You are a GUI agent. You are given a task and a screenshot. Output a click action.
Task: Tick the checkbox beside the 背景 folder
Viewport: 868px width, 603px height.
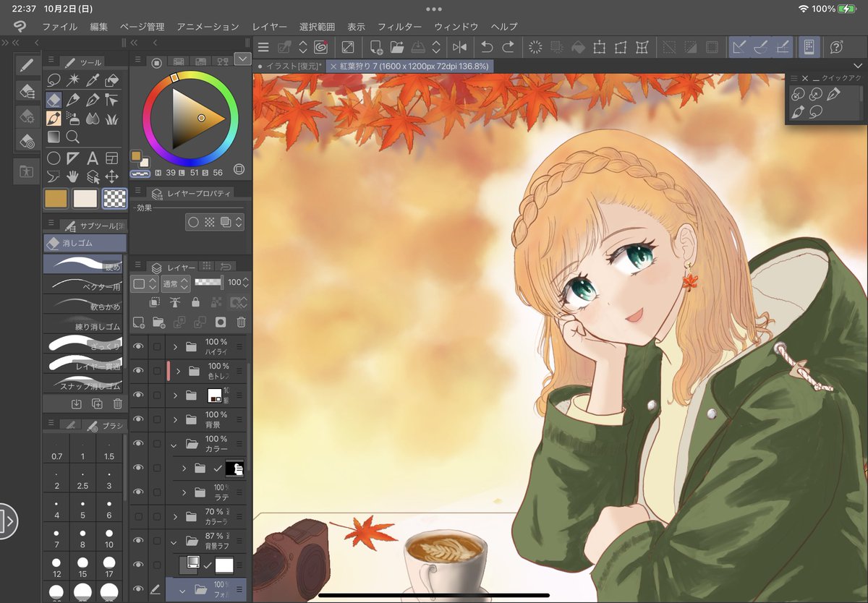pyautogui.click(x=157, y=419)
